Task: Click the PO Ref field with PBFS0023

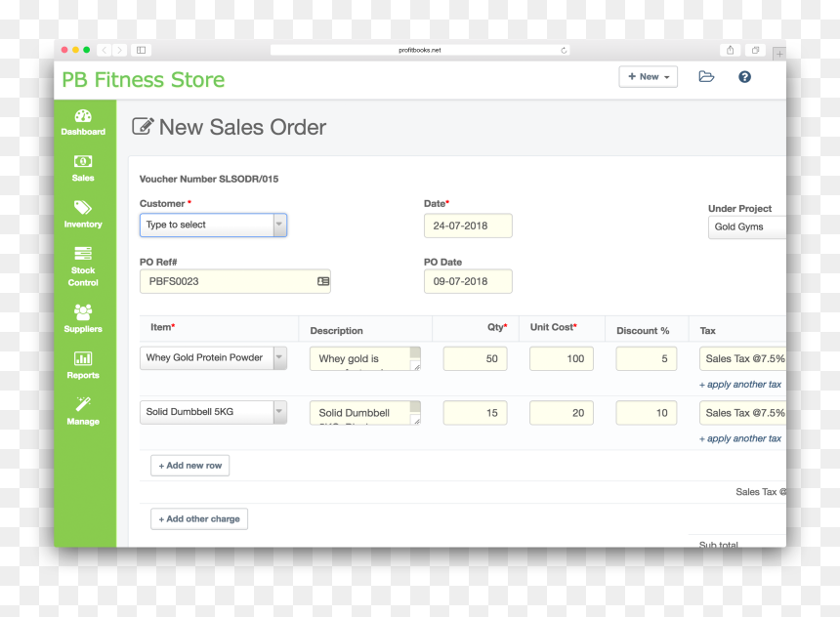Action: 235,281
